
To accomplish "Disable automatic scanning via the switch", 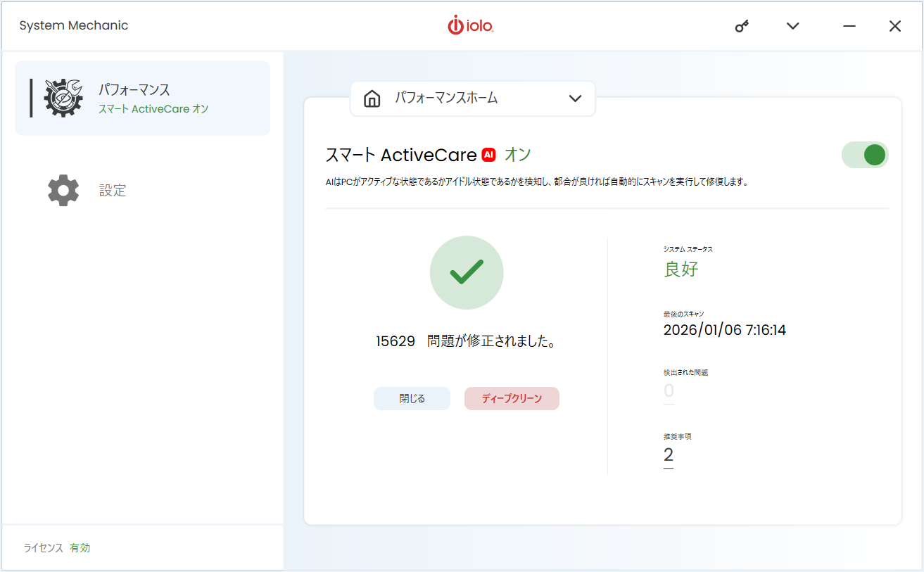I will tap(864, 154).
